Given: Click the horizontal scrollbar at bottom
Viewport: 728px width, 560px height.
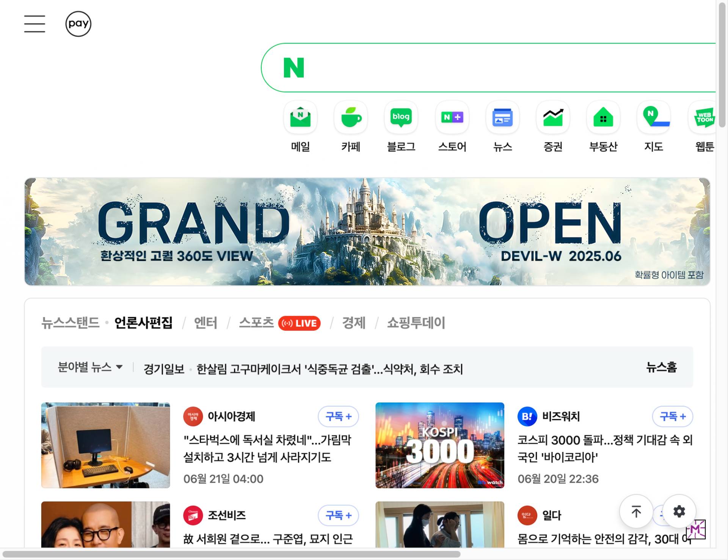Looking at the screenshot, I should point(231,554).
